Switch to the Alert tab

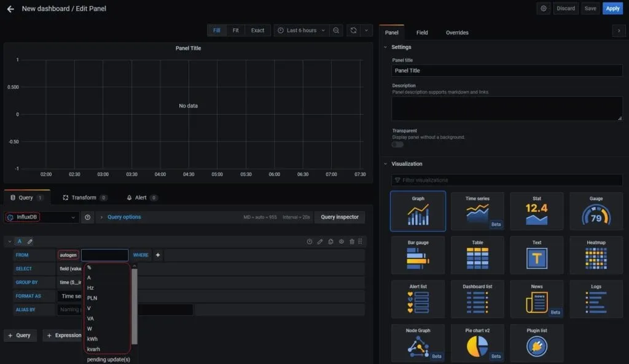coord(142,198)
